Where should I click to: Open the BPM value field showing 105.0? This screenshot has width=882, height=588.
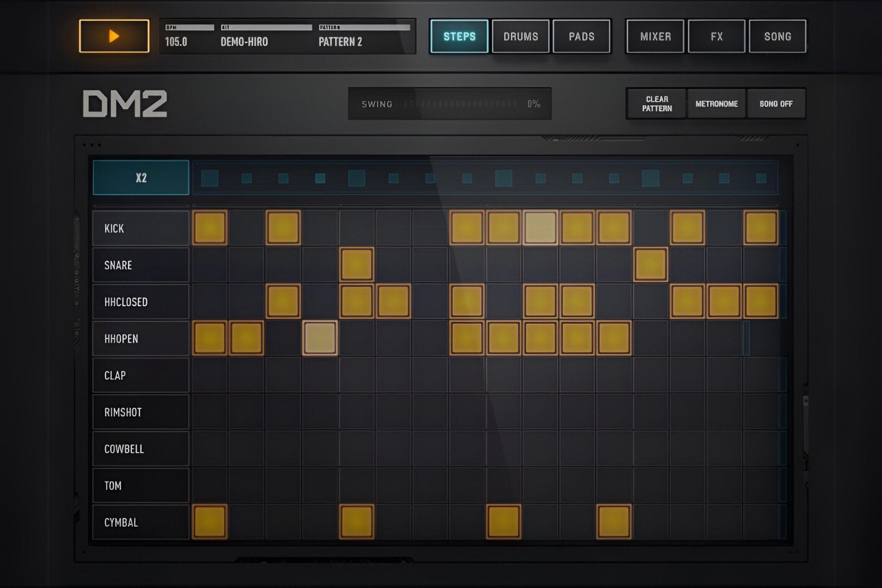(x=178, y=42)
